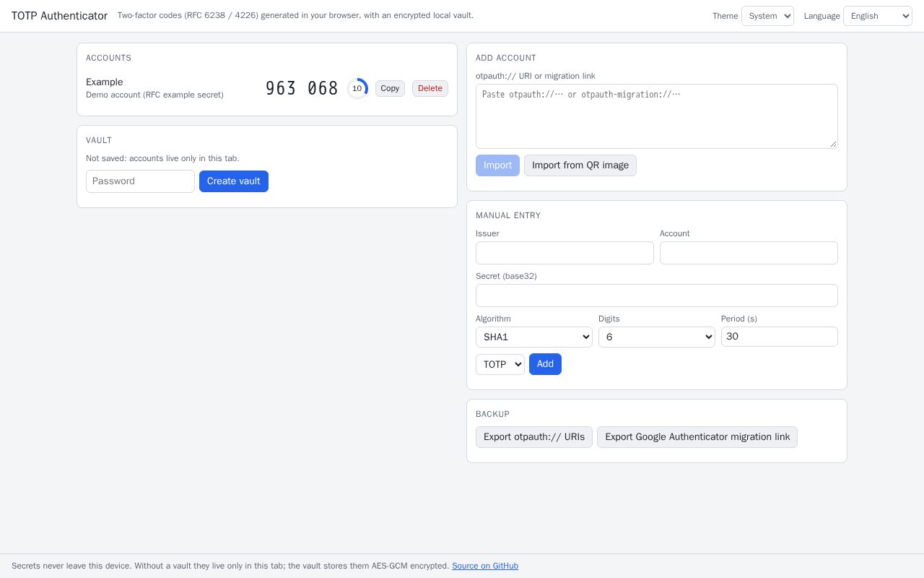
Task: Open the Theme dropdown
Action: click(x=767, y=16)
